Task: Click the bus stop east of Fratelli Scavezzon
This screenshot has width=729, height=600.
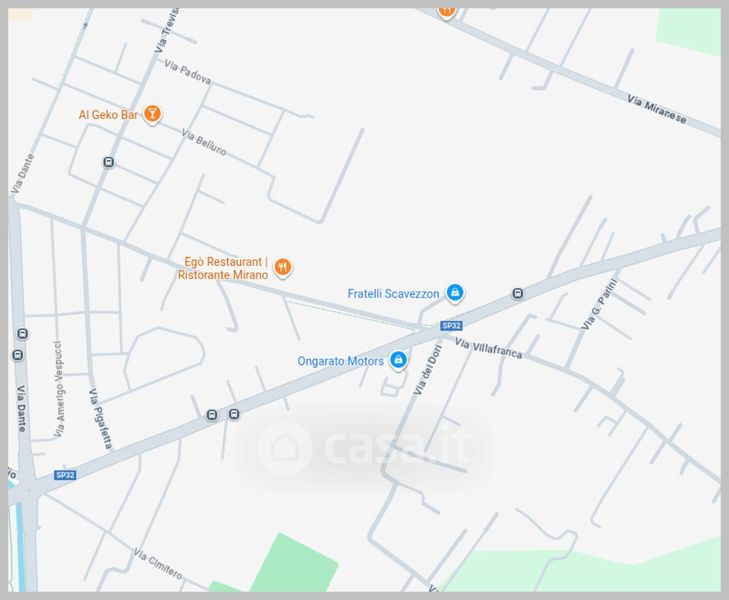Action: (518, 293)
